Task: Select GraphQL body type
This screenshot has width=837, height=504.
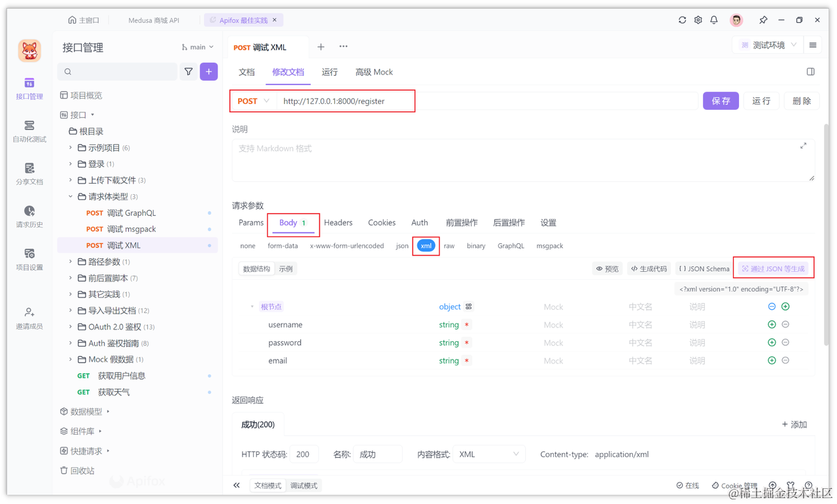Action: click(x=511, y=246)
